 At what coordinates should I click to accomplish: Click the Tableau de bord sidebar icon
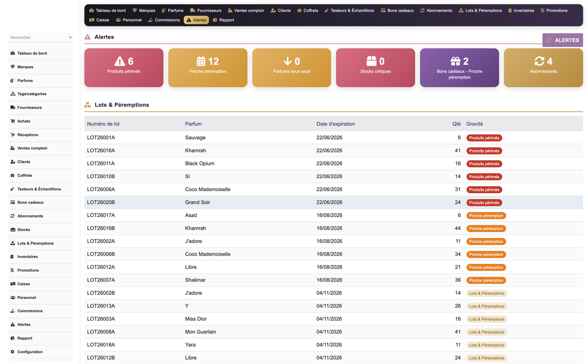(13, 53)
